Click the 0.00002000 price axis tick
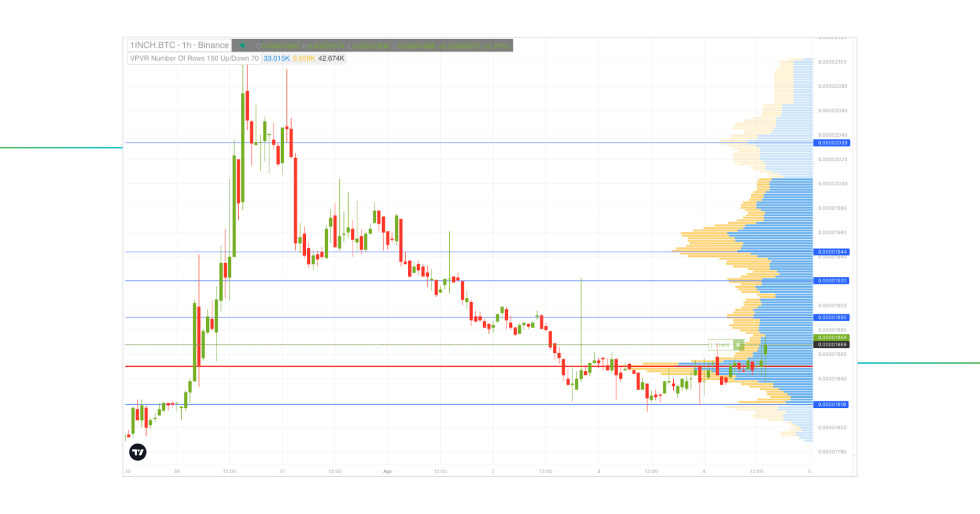980x514 pixels. [x=832, y=184]
